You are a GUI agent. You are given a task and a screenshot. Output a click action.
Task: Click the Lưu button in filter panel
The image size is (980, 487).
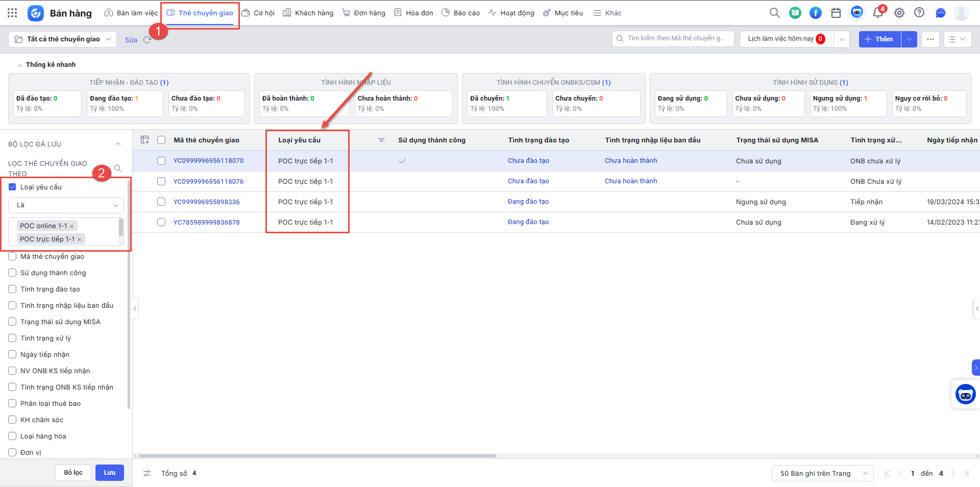click(109, 473)
